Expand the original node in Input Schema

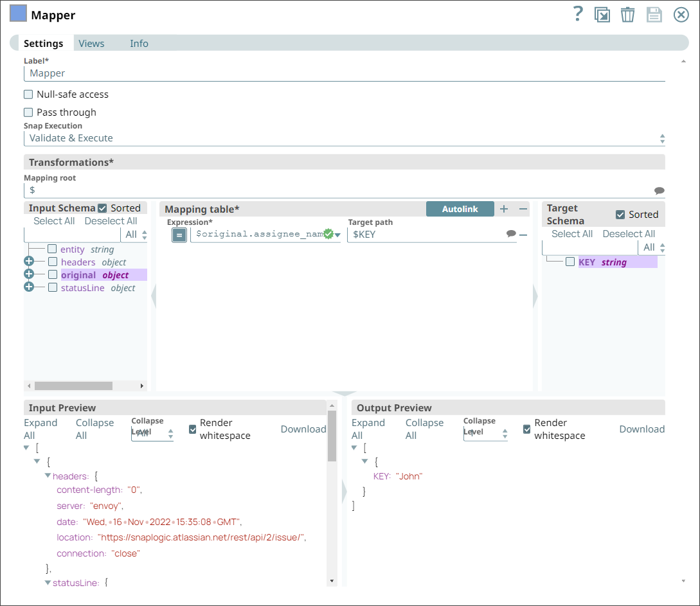click(29, 274)
